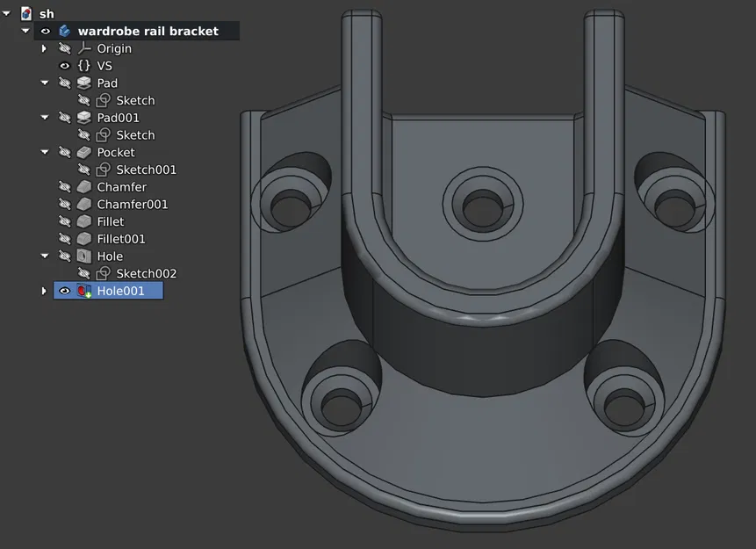Click the Sketch002 sketch icon
Image resolution: width=756 pixels, height=549 pixels.
(104, 273)
